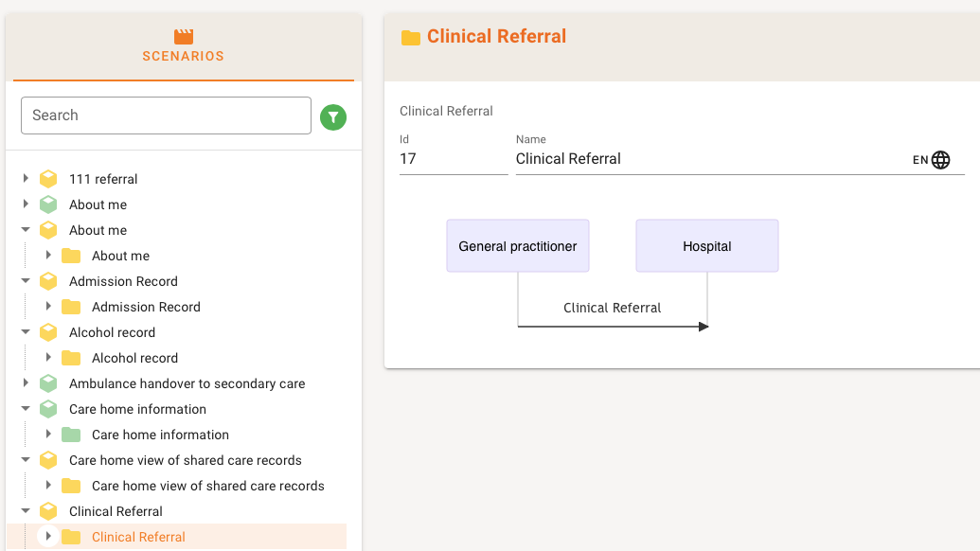Select the Alcohol record child folder item
980x551 pixels.
click(134, 358)
